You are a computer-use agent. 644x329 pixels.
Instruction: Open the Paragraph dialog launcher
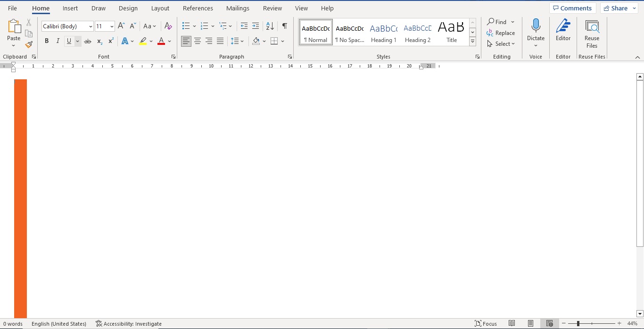(289, 57)
